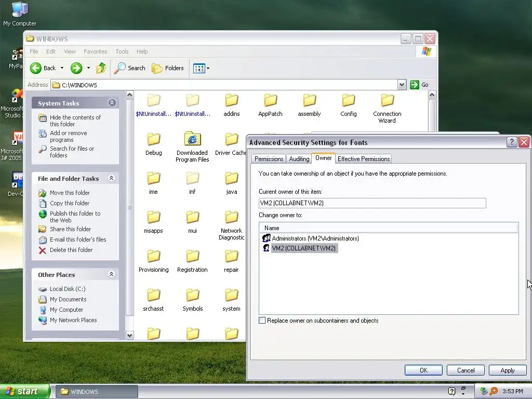Viewport: 532px width, 399px height.
Task: Open the Forward button history dropdown
Action: coord(88,68)
